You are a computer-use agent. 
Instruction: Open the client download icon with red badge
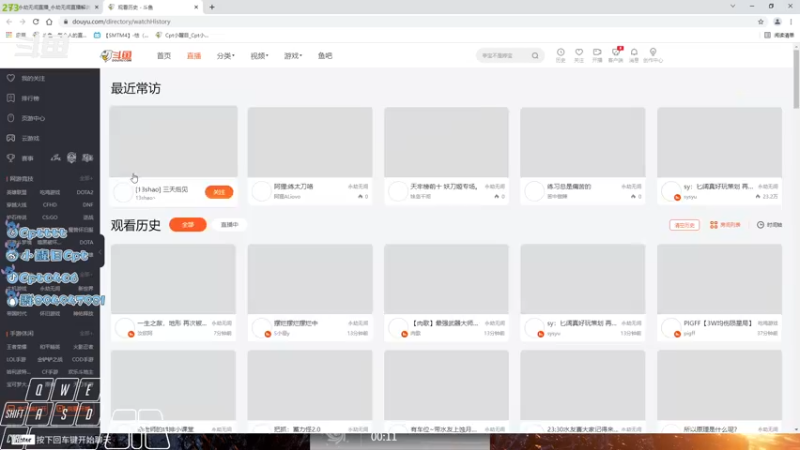point(616,55)
